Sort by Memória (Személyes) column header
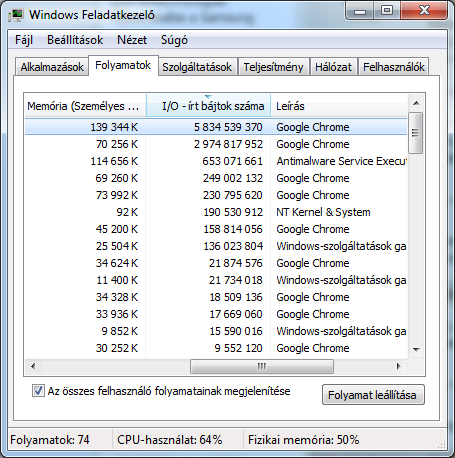The height and width of the screenshot is (458, 455). click(85, 106)
